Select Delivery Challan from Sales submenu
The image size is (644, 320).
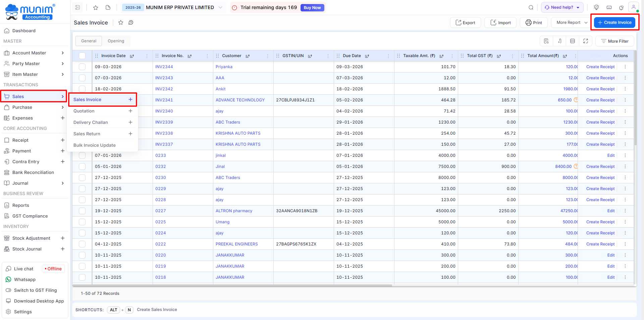[x=91, y=122]
